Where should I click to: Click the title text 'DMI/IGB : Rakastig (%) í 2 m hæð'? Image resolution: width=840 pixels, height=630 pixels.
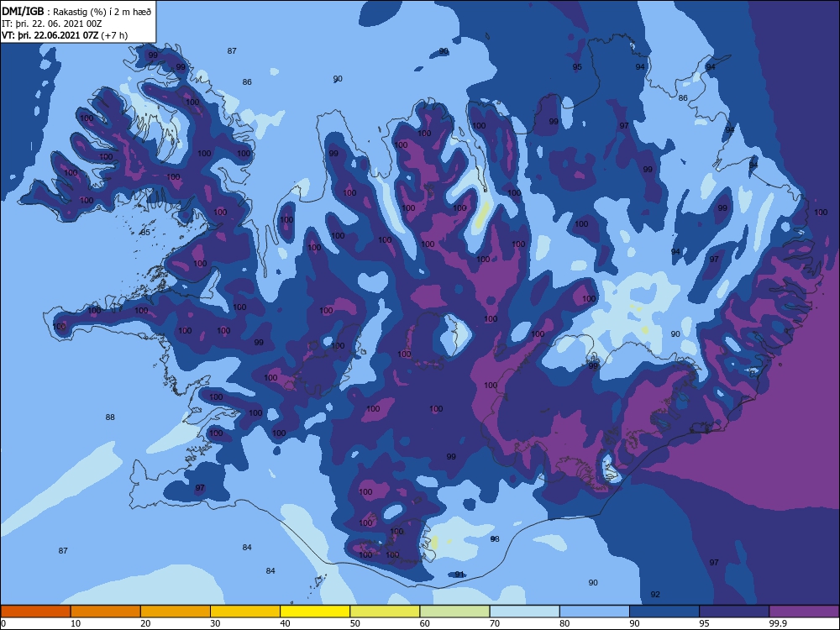tap(76, 12)
